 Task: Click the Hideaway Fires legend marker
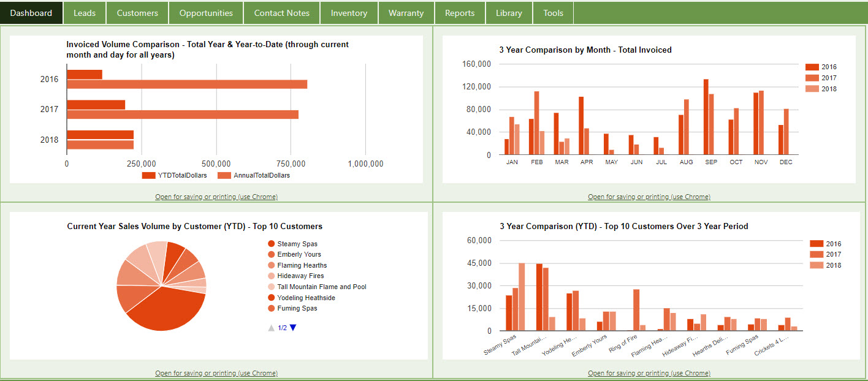pos(271,276)
